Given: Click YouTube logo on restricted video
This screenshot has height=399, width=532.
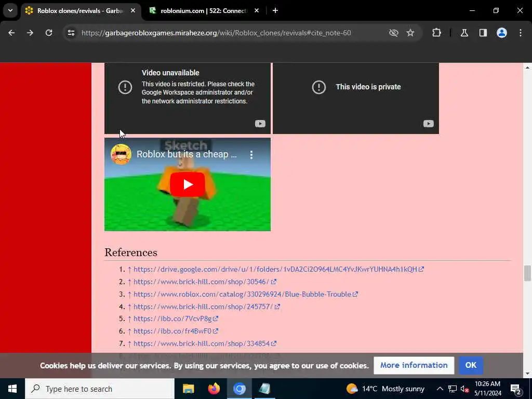Looking at the screenshot, I should [260, 124].
